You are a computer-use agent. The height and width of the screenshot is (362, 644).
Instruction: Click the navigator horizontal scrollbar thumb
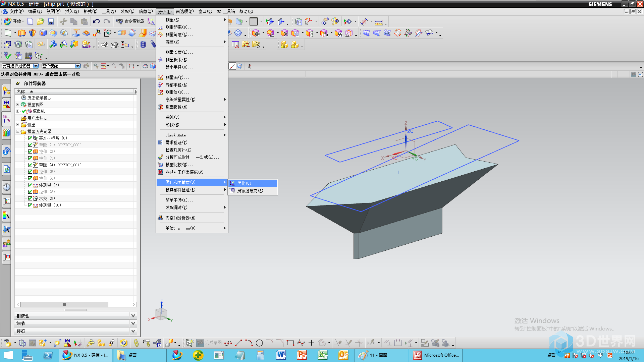click(64, 304)
